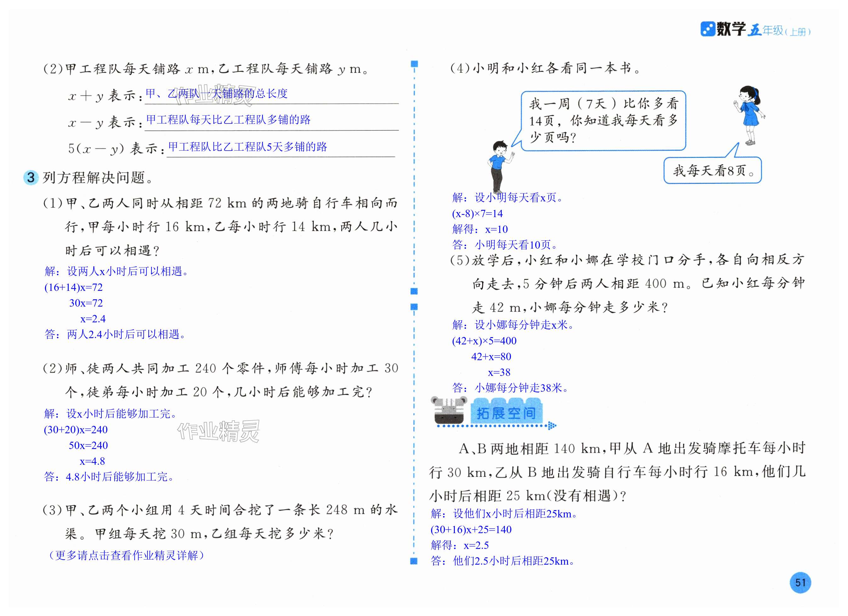848x616 pixels.
Task: Click the answer 甲工程队比乙工程队5天多铺的路
Action: click(x=248, y=147)
